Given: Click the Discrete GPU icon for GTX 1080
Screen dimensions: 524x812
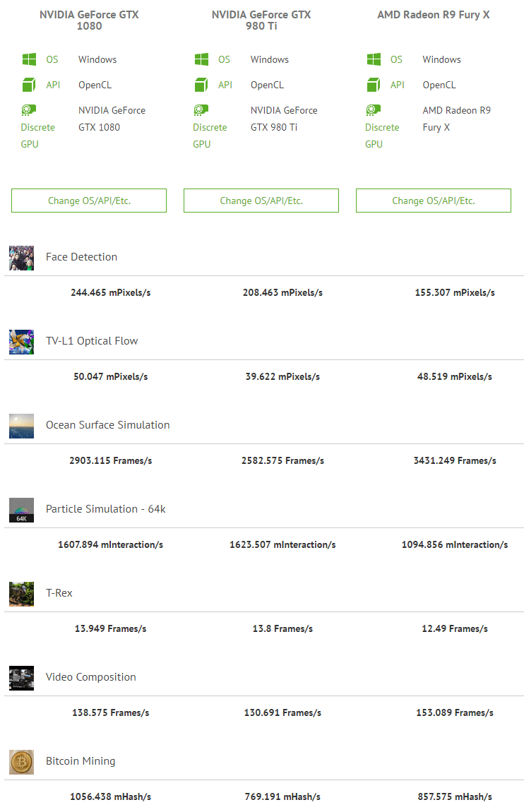Looking at the screenshot, I should click(28, 110).
